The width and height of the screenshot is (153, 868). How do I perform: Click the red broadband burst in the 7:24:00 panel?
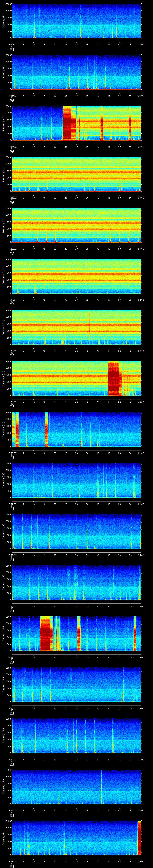(x=69, y=123)
